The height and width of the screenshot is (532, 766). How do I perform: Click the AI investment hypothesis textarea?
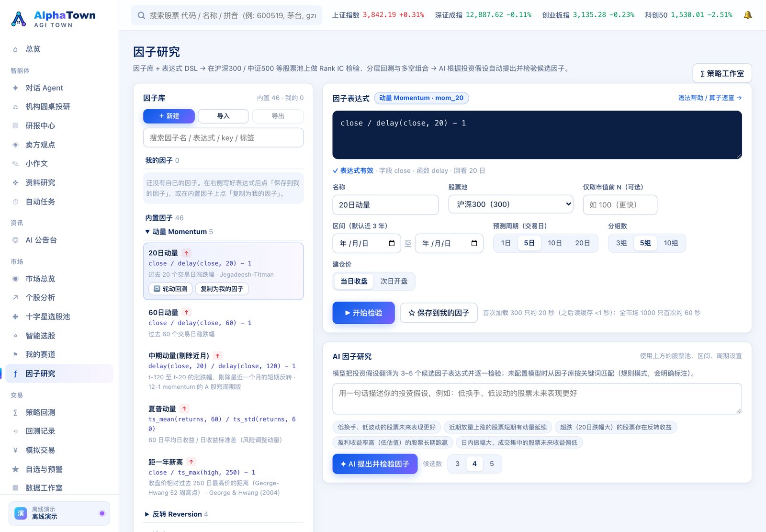pos(537,398)
